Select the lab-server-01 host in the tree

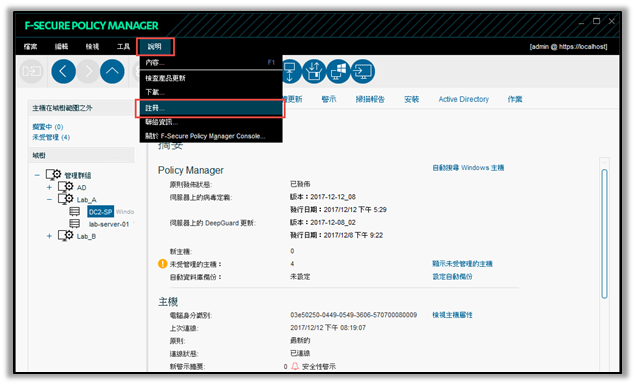point(109,224)
